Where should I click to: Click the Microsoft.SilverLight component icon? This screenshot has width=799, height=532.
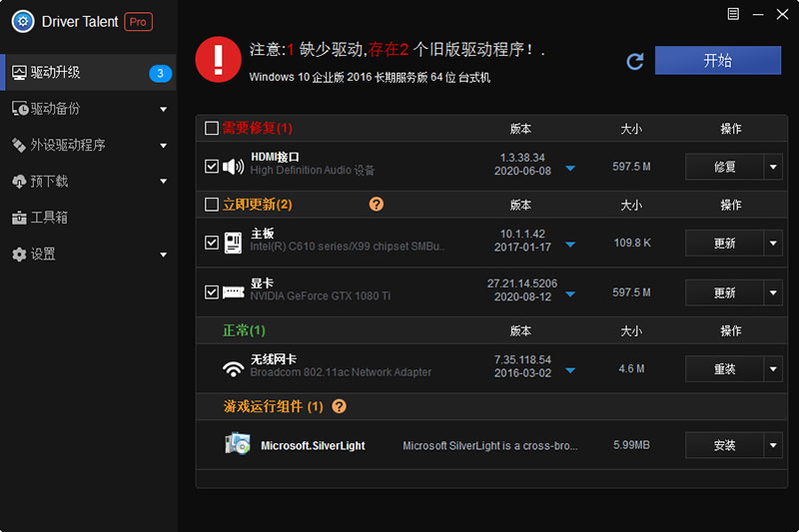click(238, 445)
